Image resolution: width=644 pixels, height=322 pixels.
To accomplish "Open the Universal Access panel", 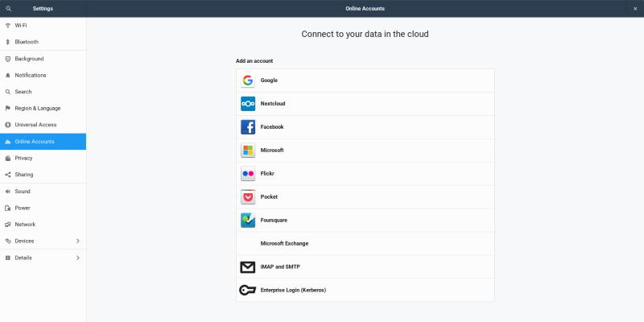I will click(35, 125).
